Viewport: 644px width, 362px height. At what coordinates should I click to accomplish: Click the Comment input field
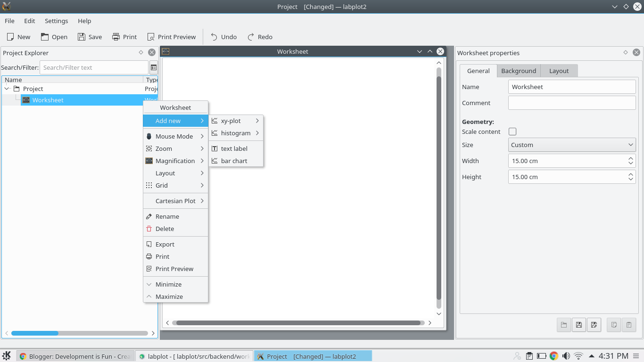point(572,103)
